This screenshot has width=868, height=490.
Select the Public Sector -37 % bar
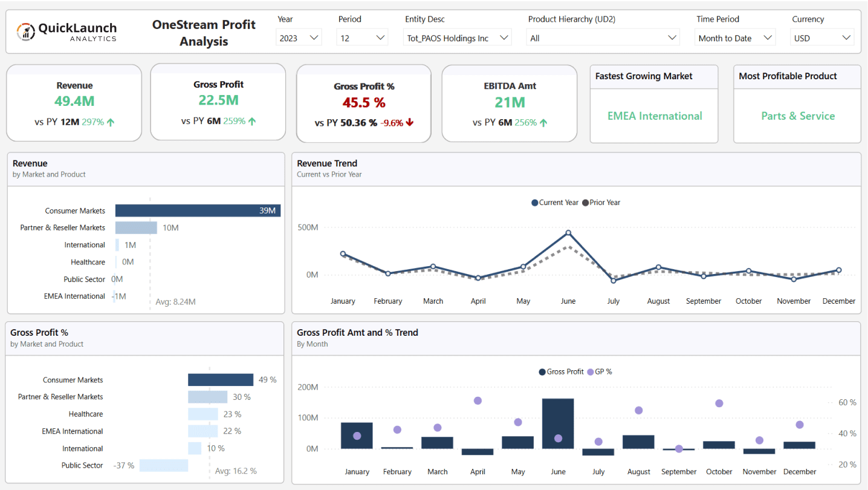click(x=164, y=465)
